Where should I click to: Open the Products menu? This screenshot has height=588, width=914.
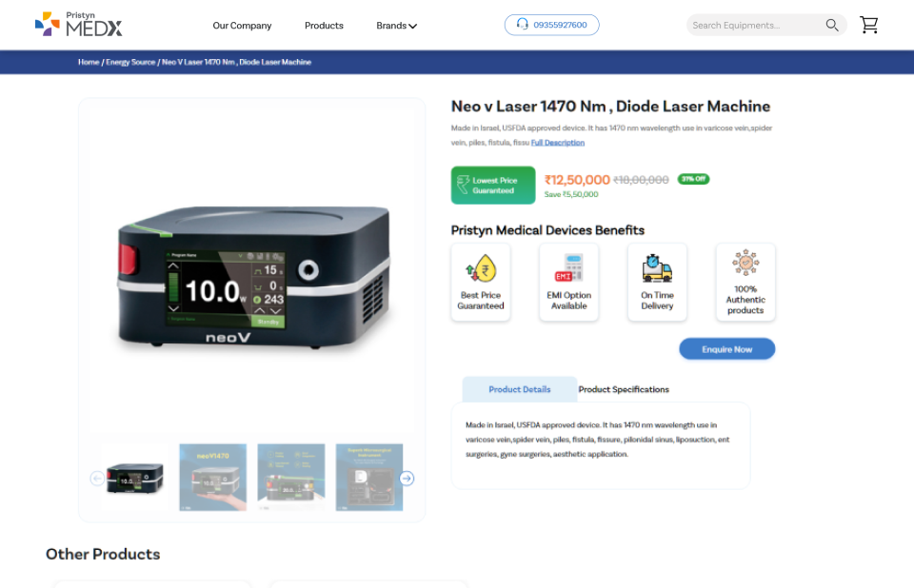click(x=324, y=26)
